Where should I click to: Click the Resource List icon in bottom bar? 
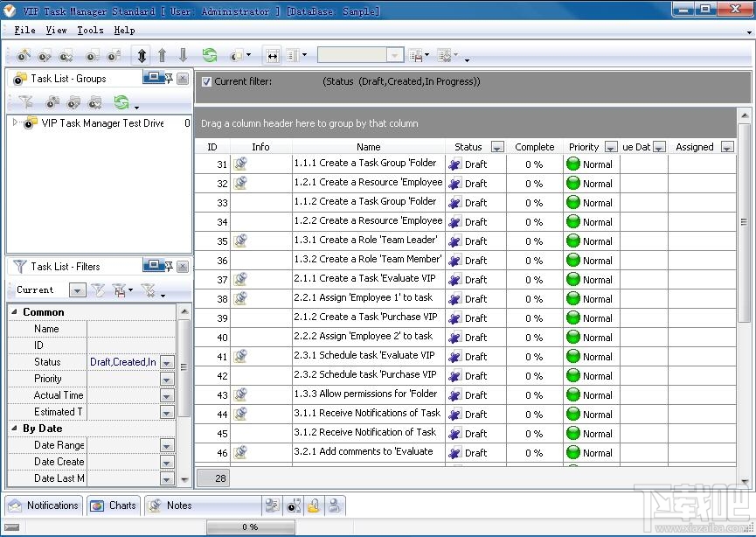coord(272,506)
